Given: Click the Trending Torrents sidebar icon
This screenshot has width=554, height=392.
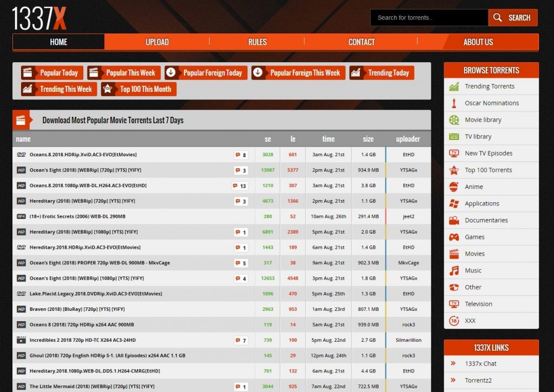Looking at the screenshot, I should (454, 87).
